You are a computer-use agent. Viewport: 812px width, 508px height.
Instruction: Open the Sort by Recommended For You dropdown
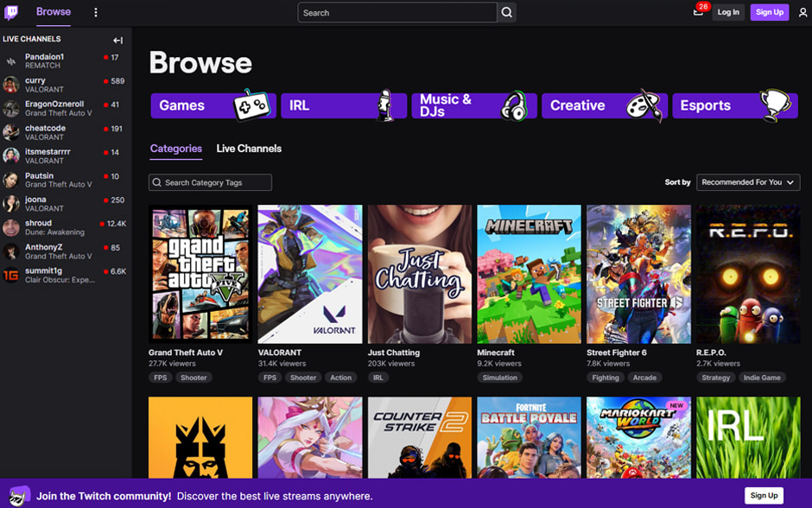[748, 182]
